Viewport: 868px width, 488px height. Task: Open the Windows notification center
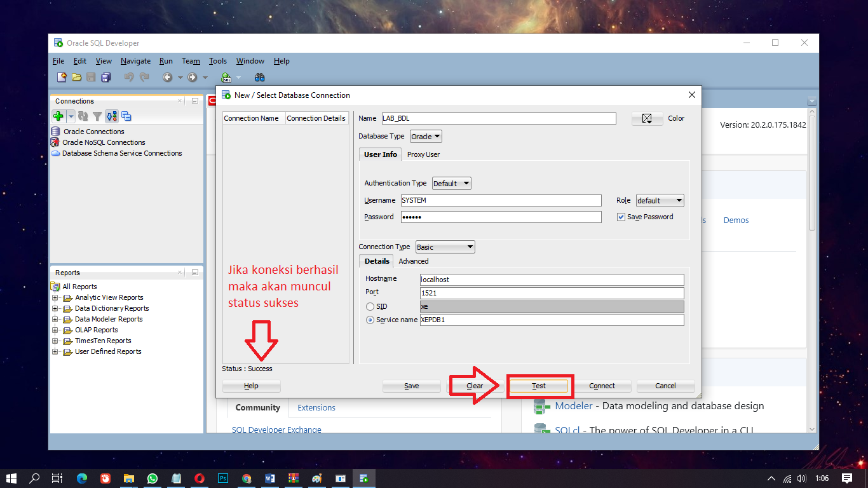[x=846, y=478]
